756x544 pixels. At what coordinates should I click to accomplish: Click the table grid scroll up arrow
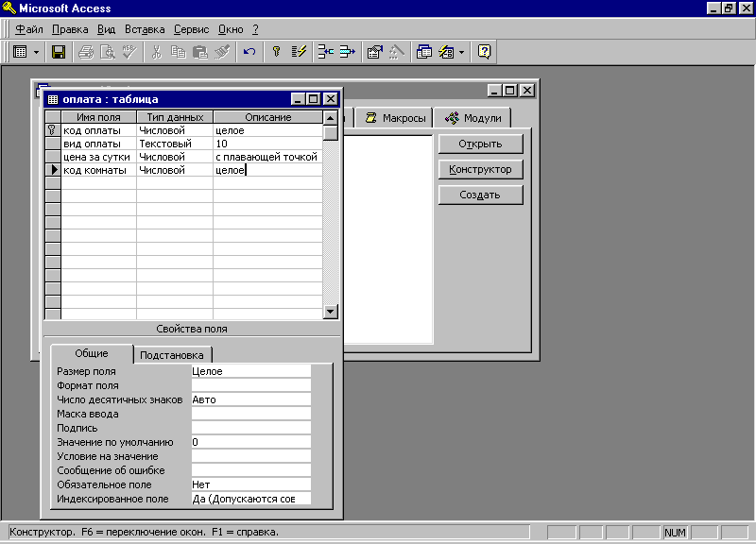pos(330,117)
